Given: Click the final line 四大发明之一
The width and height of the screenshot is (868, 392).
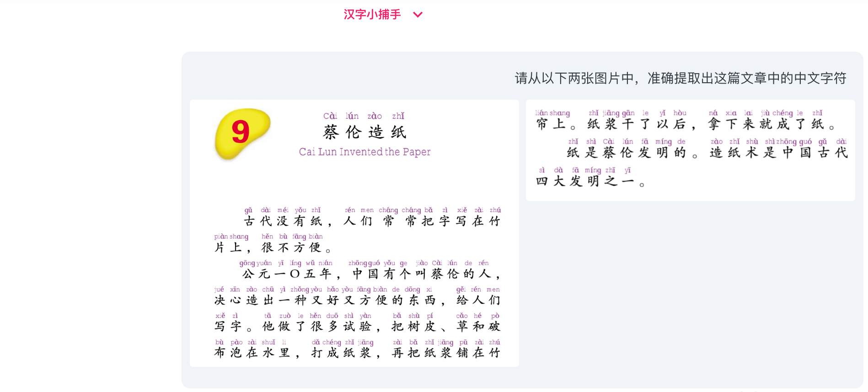Looking at the screenshot, I should pyautogui.click(x=590, y=181).
